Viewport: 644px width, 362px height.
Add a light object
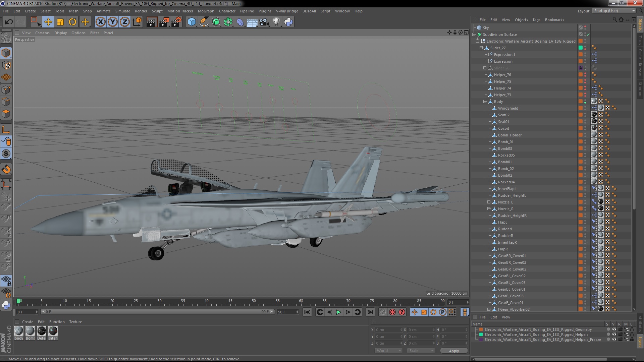pyautogui.click(x=276, y=22)
